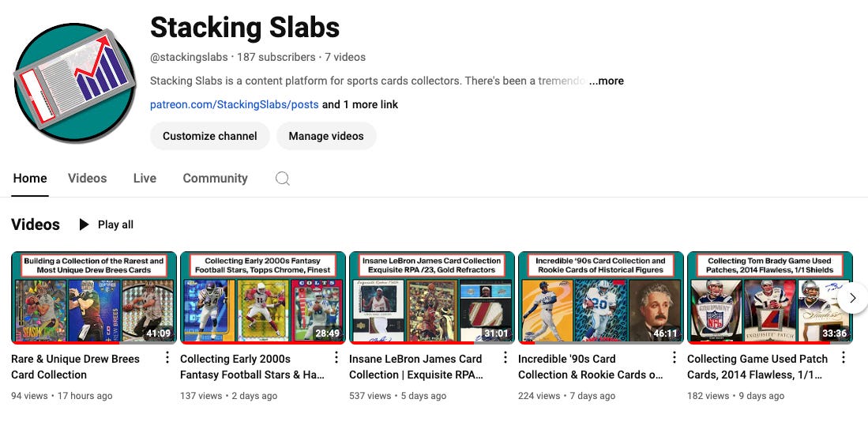Screen dimensions: 868x437
Task: Click '537 views • 5 days ago' text
Action: click(397, 396)
